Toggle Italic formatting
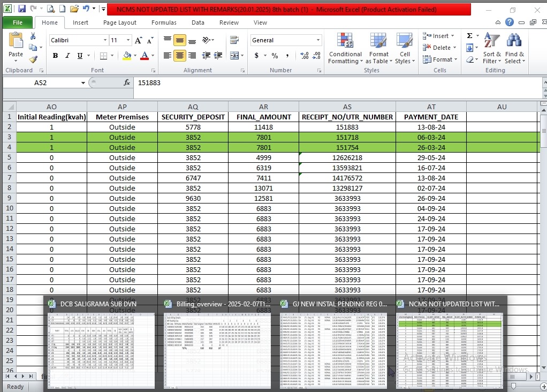This screenshot has height=392, width=547. [67, 56]
